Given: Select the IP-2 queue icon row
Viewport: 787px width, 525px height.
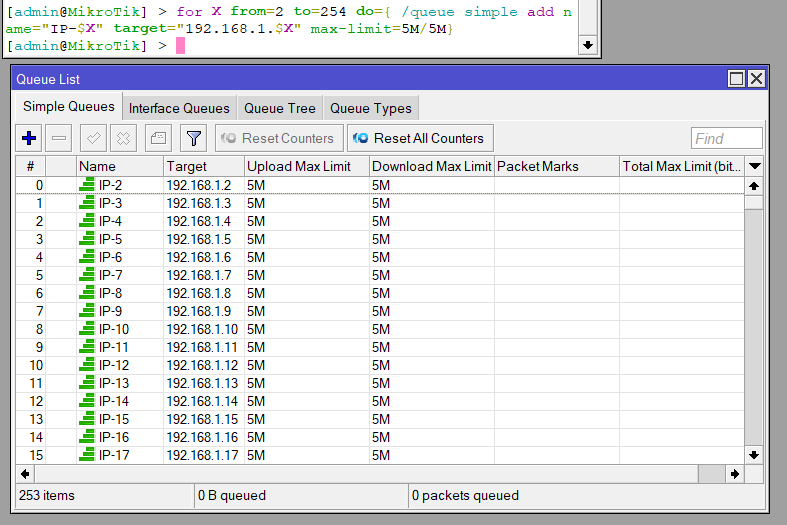Looking at the screenshot, I should pos(87,185).
